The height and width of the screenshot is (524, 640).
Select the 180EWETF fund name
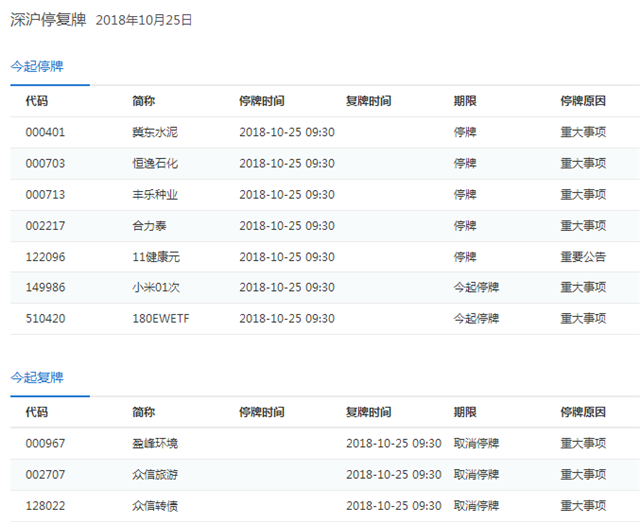pos(161,319)
